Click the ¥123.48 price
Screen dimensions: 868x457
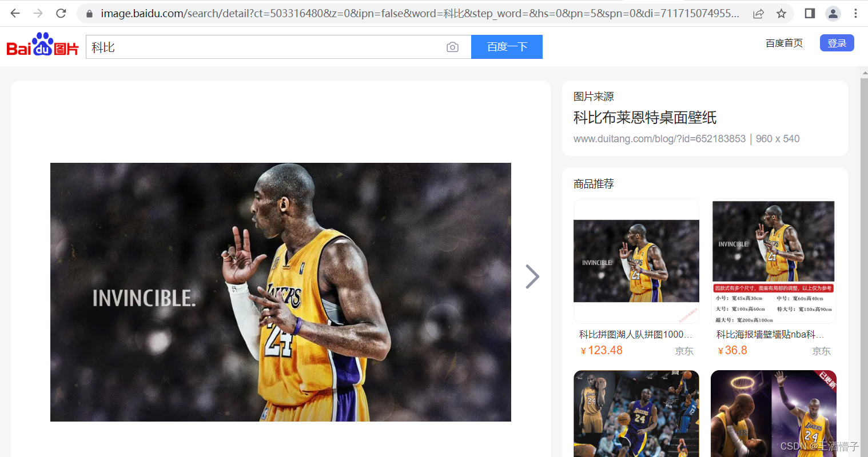point(602,350)
